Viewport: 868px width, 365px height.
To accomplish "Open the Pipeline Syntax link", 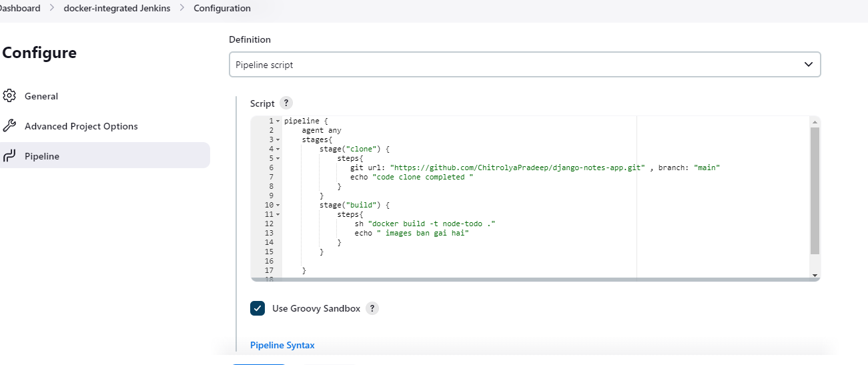I will pos(282,345).
